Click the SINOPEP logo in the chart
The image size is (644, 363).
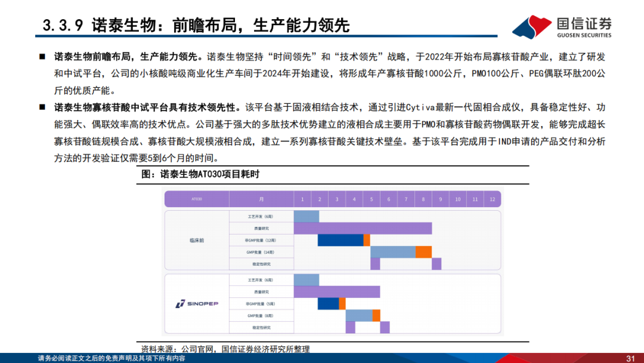(197, 304)
